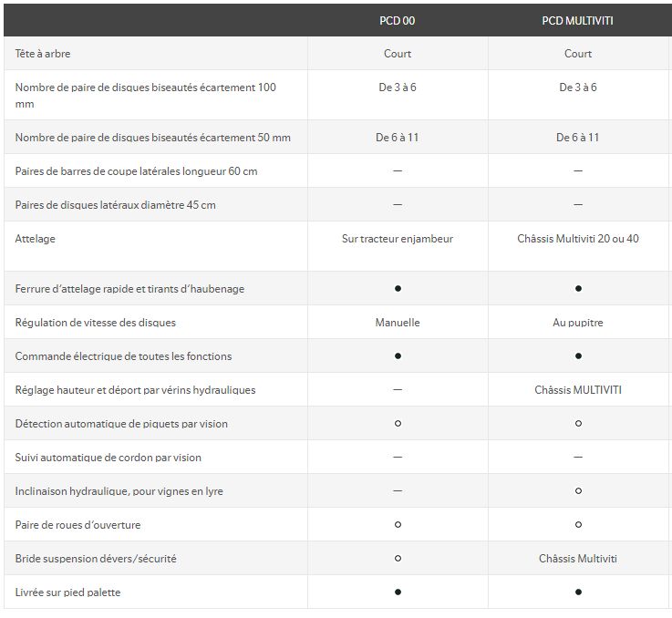This screenshot has width=672, height=618.
Task: Click hollow circle for PCD MULTIVITI Inclinaison hydraulique row
Action: click(578, 491)
